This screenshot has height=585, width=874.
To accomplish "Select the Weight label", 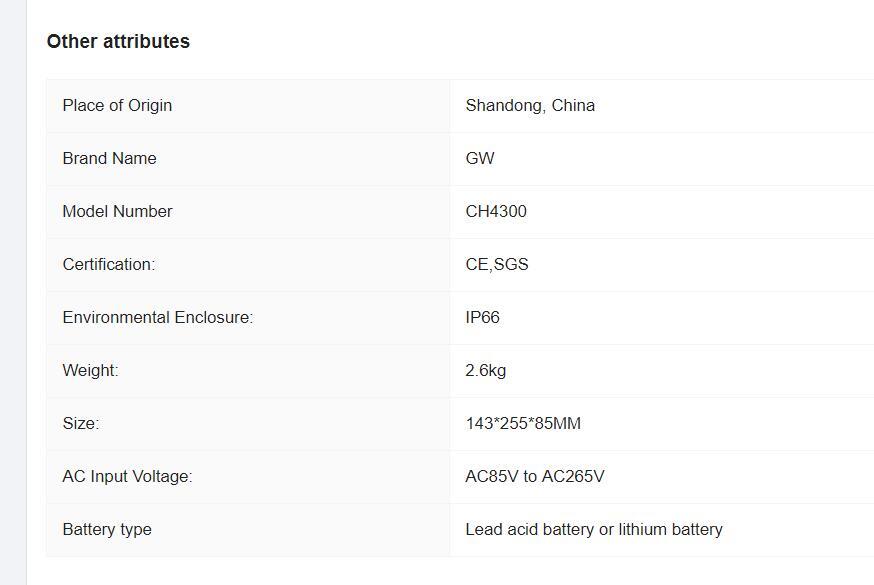I will coord(90,370).
